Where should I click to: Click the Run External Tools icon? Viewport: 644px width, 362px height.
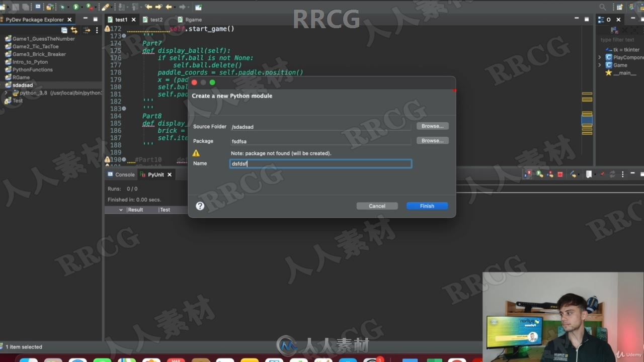(89, 7)
